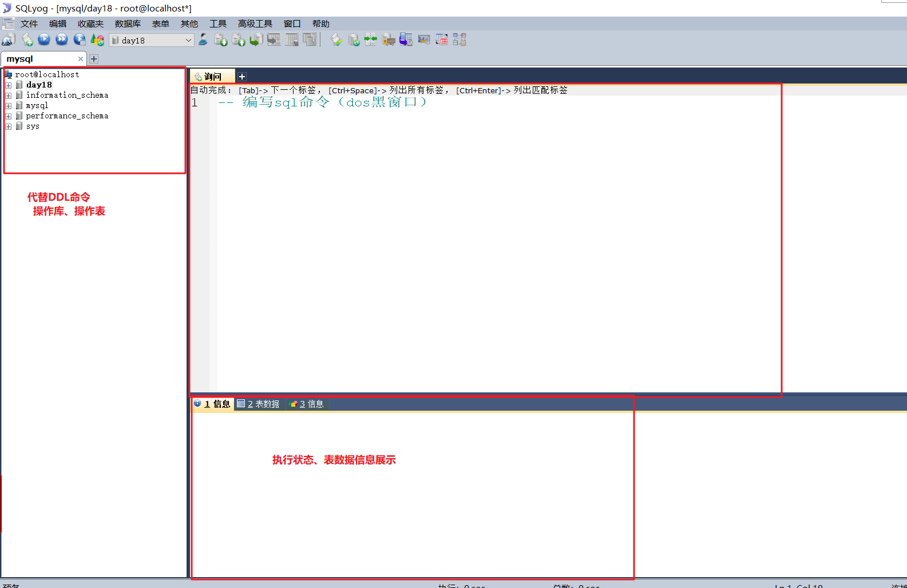Image resolution: width=907 pixels, height=588 pixels.
Task: Add a new connection tab with plus
Action: (x=94, y=59)
